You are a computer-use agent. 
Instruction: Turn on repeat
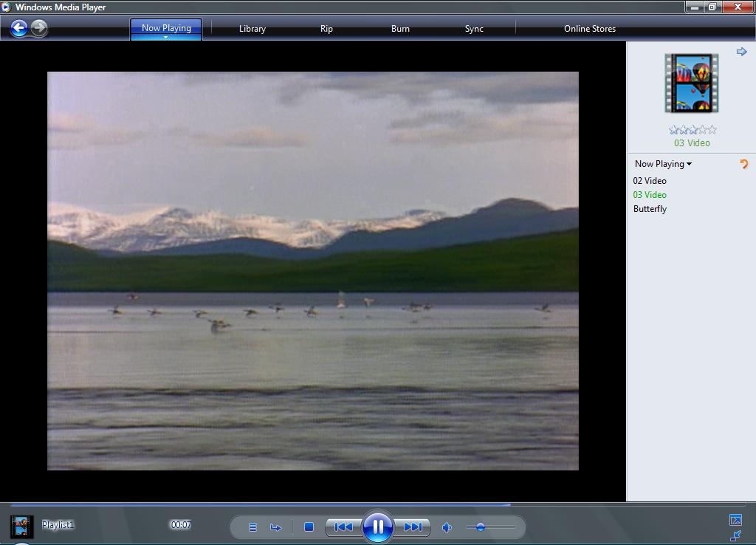pos(276,527)
